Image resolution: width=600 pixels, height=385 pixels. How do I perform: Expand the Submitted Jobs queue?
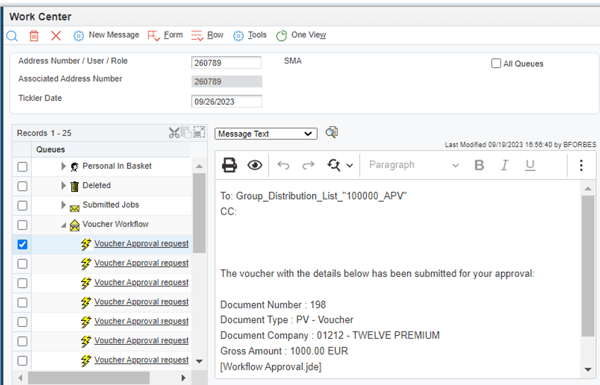click(64, 205)
